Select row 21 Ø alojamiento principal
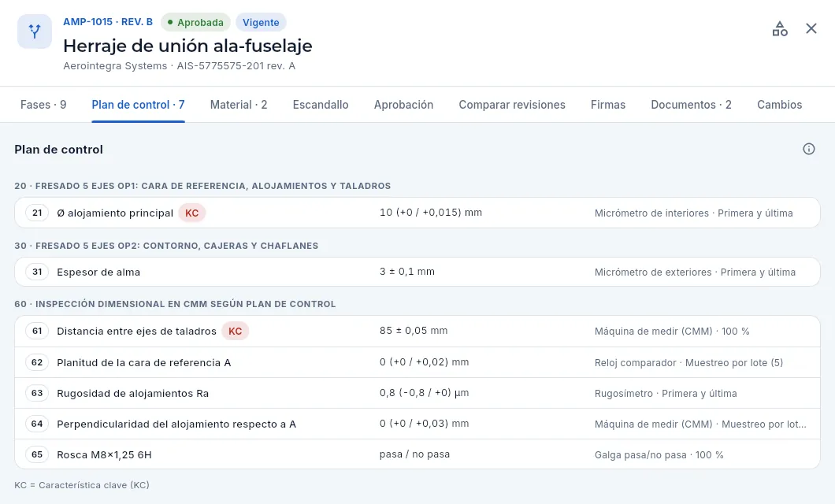The image size is (835, 504). (x=417, y=213)
